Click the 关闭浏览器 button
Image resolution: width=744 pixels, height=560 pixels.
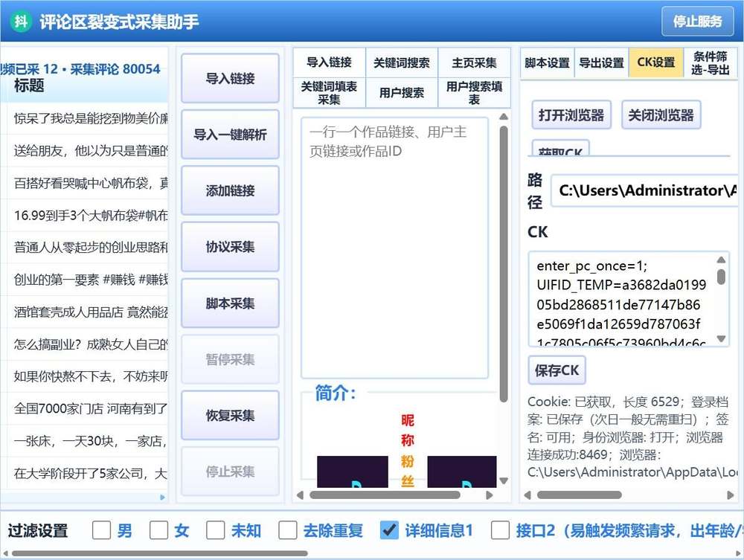[x=661, y=115]
